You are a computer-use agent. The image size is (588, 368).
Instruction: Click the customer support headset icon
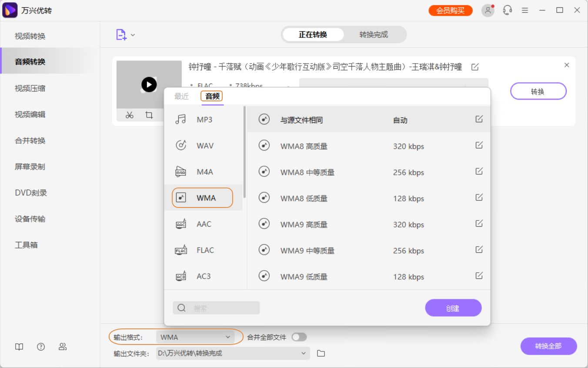[507, 10]
